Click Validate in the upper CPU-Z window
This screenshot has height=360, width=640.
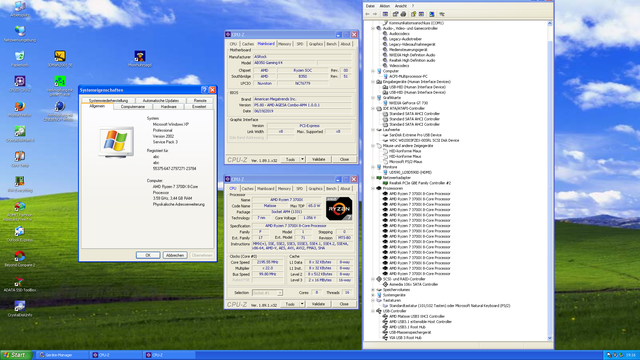click(x=318, y=159)
